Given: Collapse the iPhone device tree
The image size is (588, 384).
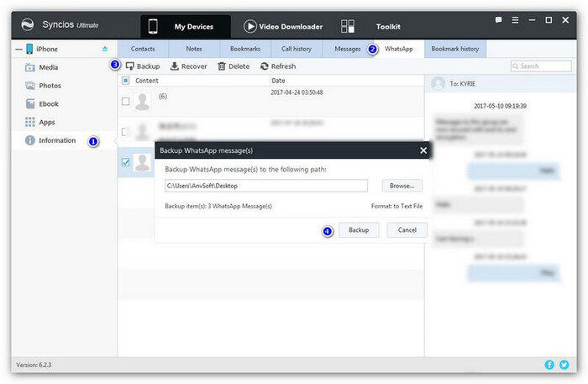Looking at the screenshot, I should pyautogui.click(x=18, y=49).
